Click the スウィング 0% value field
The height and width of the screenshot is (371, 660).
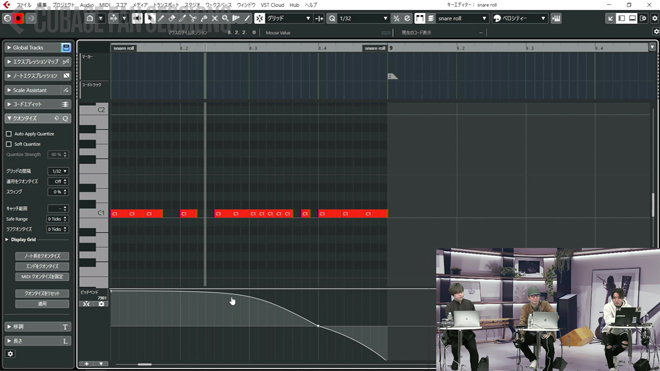tap(58, 192)
